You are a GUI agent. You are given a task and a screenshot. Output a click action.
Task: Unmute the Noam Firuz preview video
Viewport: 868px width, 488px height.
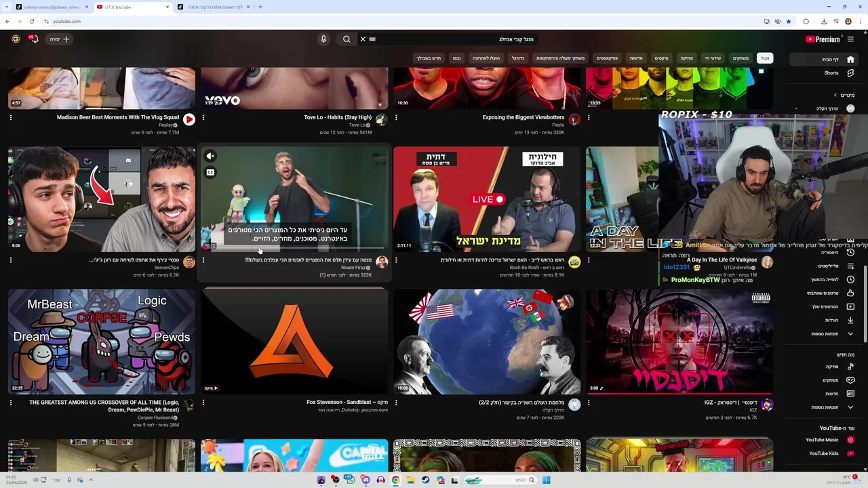coord(210,156)
